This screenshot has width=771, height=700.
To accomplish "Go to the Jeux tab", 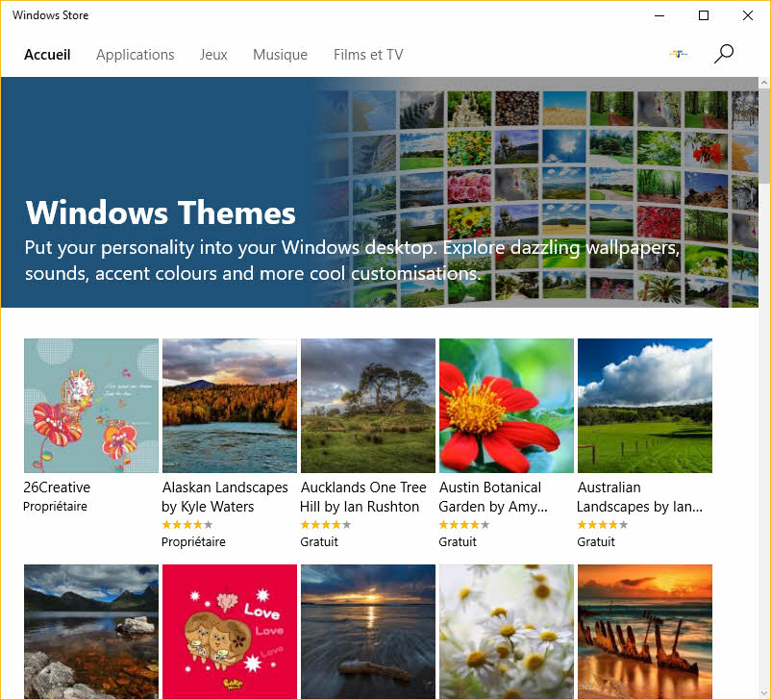I will click(x=213, y=55).
